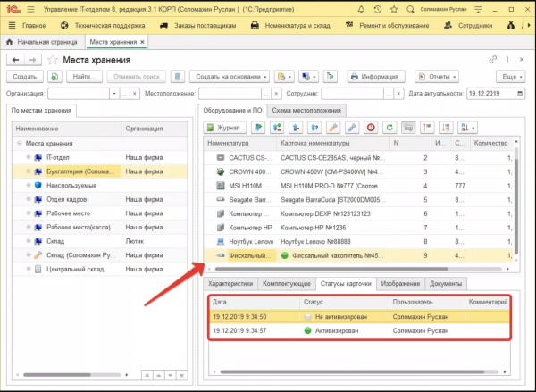Screen dimensions: 536x392
Task: Clear the Сотрудник field with its X
Action: pos(398,93)
